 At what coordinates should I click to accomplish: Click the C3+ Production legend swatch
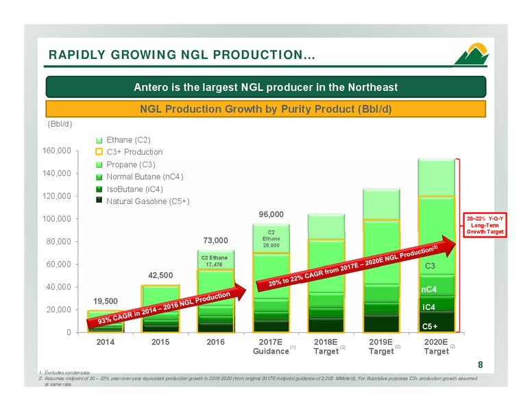99,152
